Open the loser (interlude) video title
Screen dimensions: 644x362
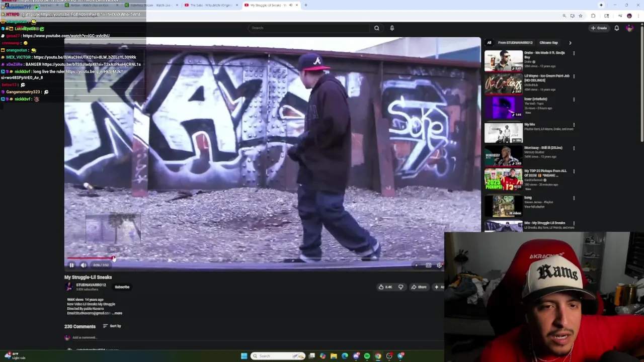click(x=535, y=99)
